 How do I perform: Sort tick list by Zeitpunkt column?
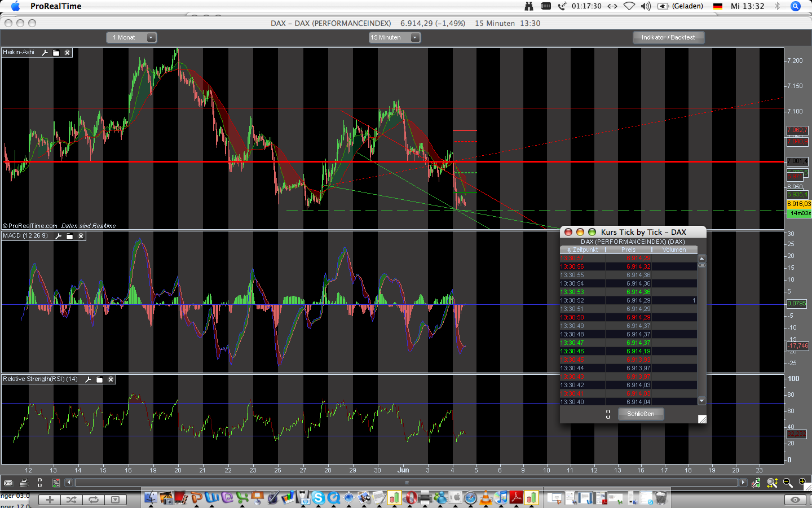tap(582, 249)
